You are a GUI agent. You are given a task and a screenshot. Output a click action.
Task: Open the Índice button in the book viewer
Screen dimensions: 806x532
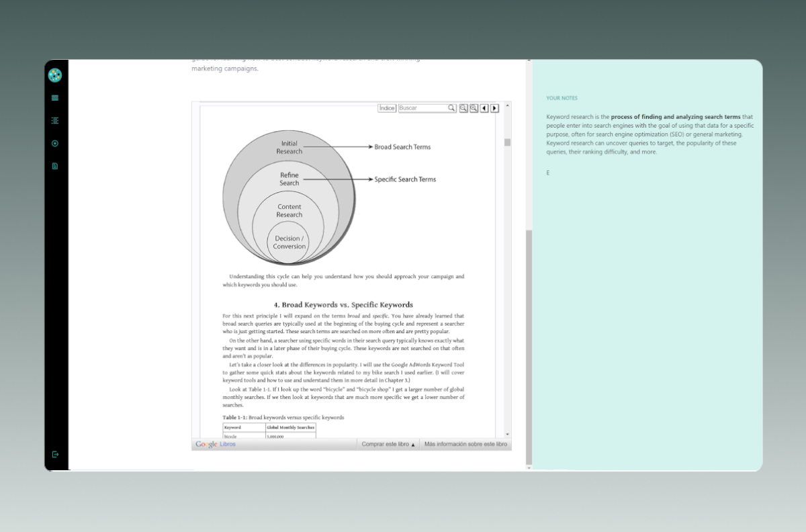387,108
